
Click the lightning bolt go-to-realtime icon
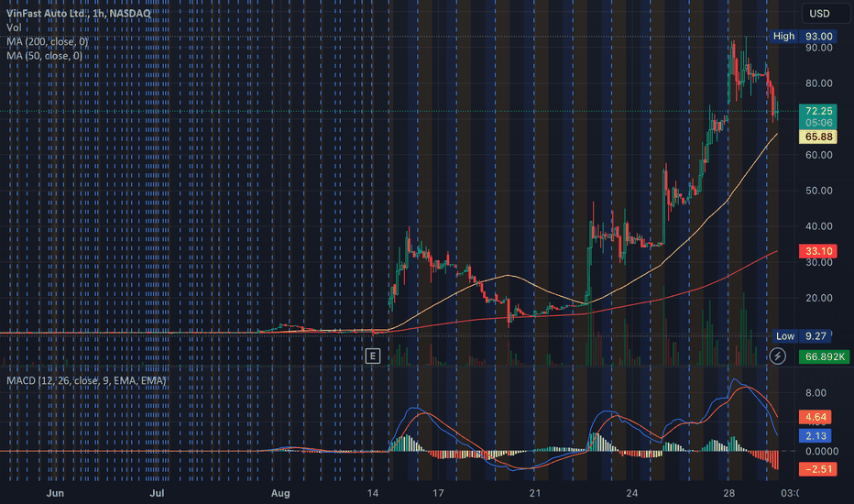[777, 356]
